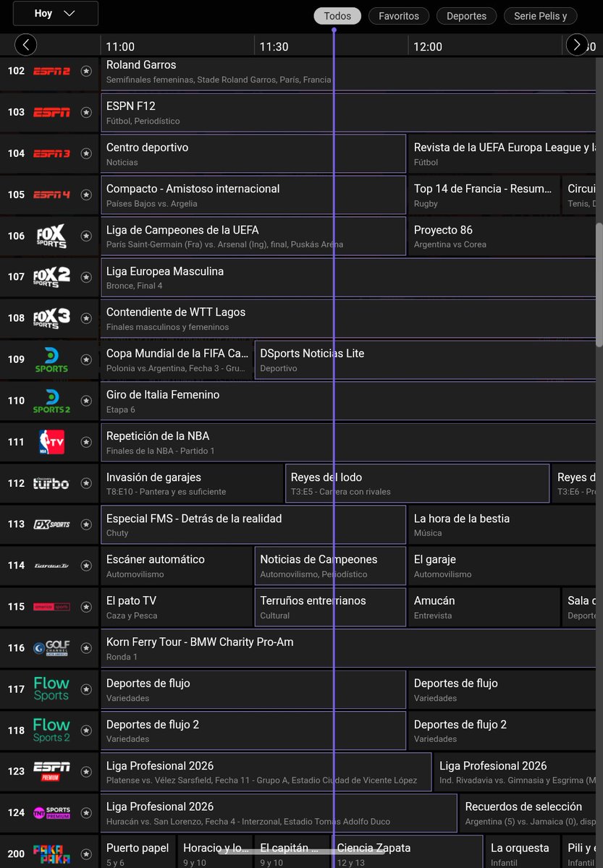This screenshot has height=868, width=603.
Task: Open Top 14 de Francia rugby program
Action: click(484, 195)
